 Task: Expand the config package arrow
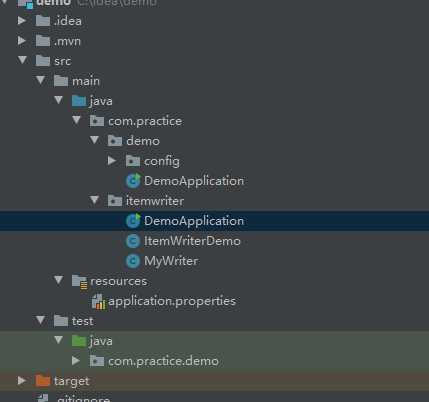[x=112, y=161]
